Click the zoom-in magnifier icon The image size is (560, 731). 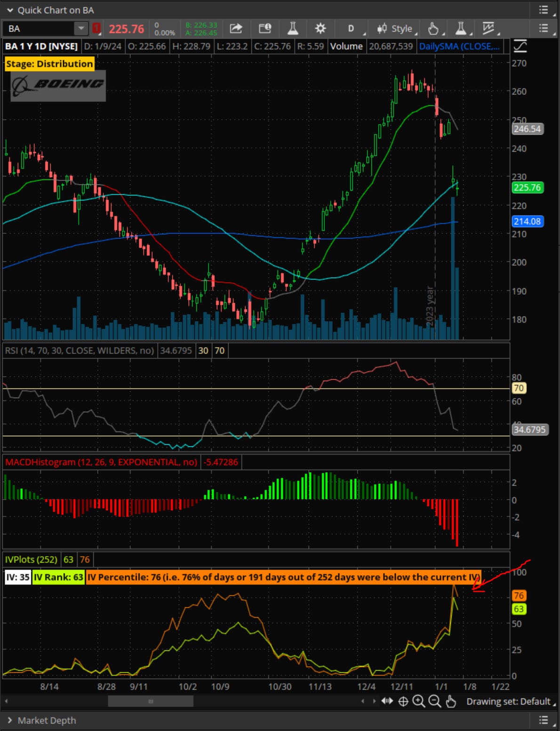pyautogui.click(x=419, y=701)
